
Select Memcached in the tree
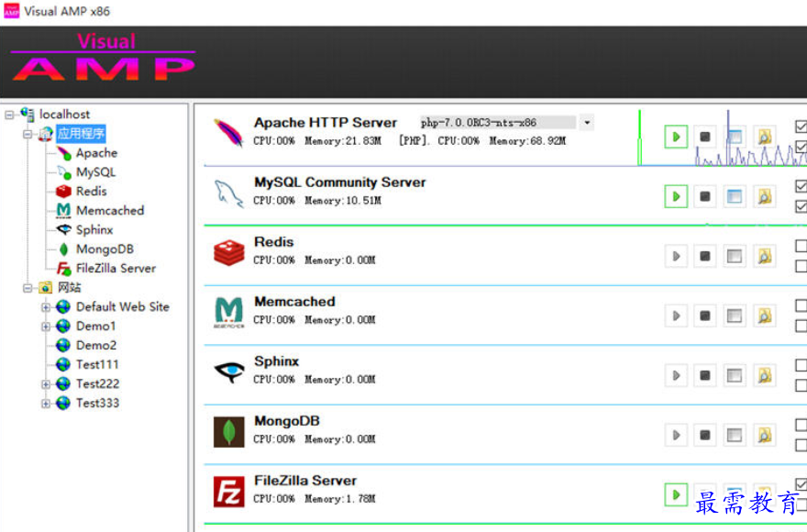(x=110, y=211)
